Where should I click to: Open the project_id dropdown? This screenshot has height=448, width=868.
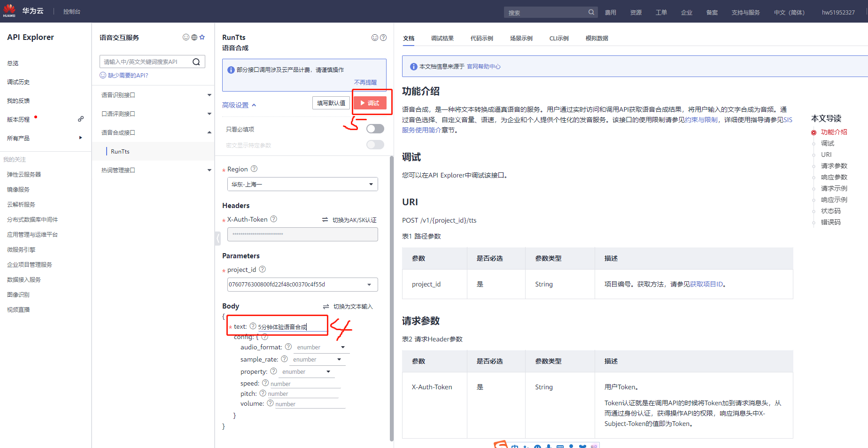[302, 285]
